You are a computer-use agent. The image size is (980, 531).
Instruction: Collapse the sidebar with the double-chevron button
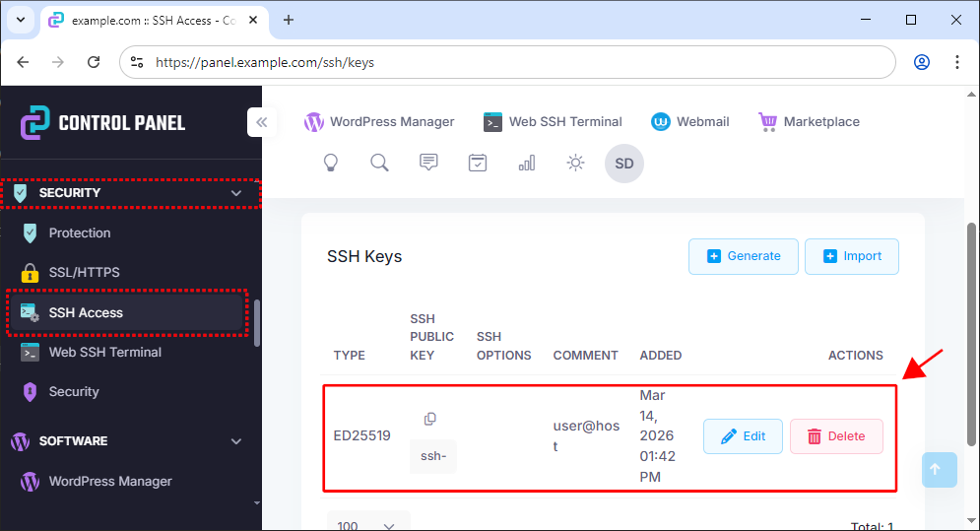click(262, 122)
